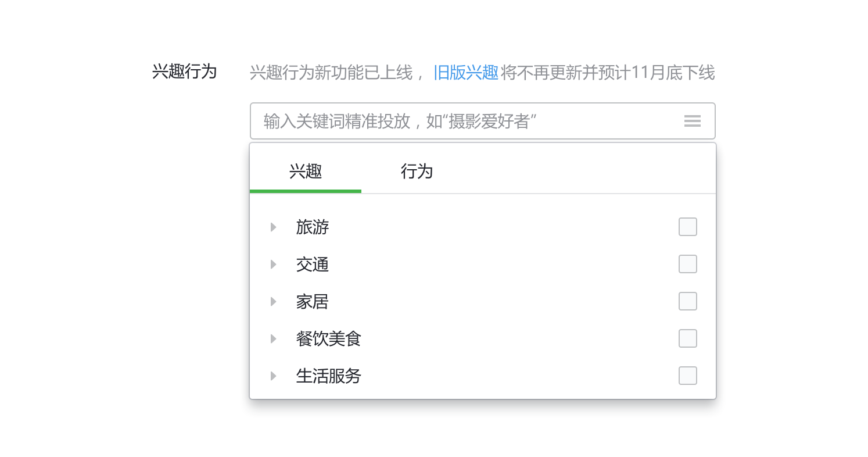Click the 交通 tree item label

coord(313,264)
